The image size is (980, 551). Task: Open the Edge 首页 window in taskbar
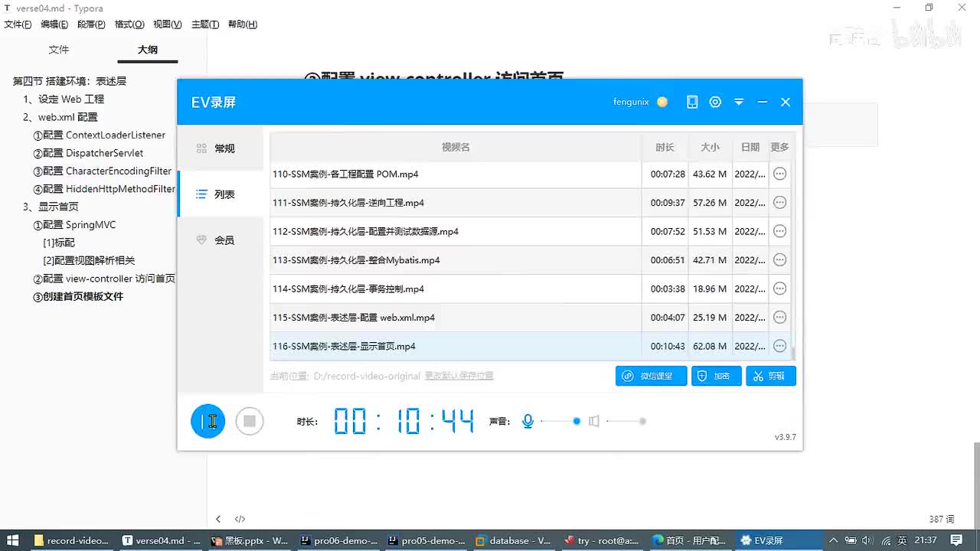(689, 540)
